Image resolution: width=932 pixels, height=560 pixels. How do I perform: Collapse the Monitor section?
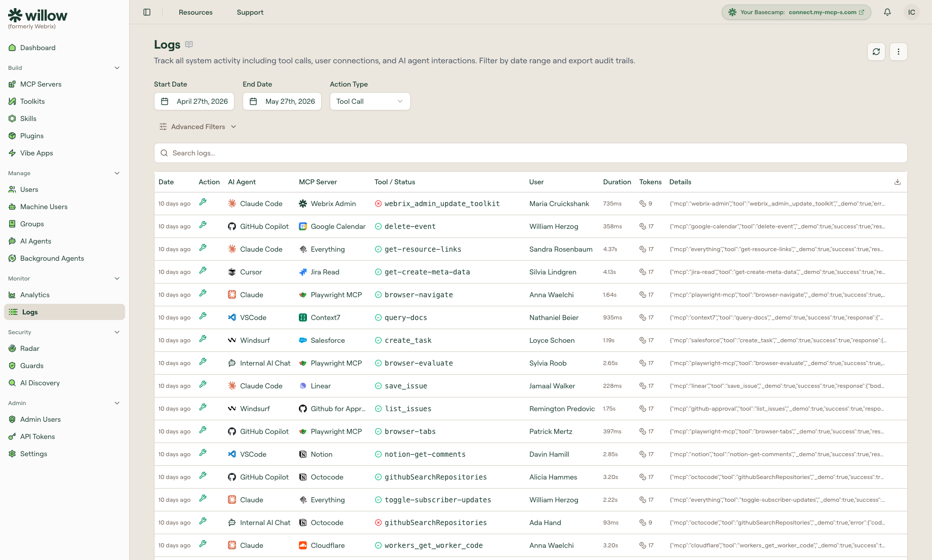point(117,278)
